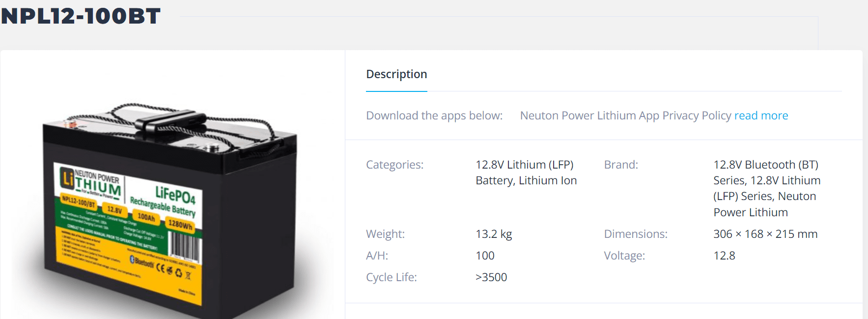Viewport: 868px width, 319px height.
Task: Follow the "read more" link
Action: [x=761, y=116]
